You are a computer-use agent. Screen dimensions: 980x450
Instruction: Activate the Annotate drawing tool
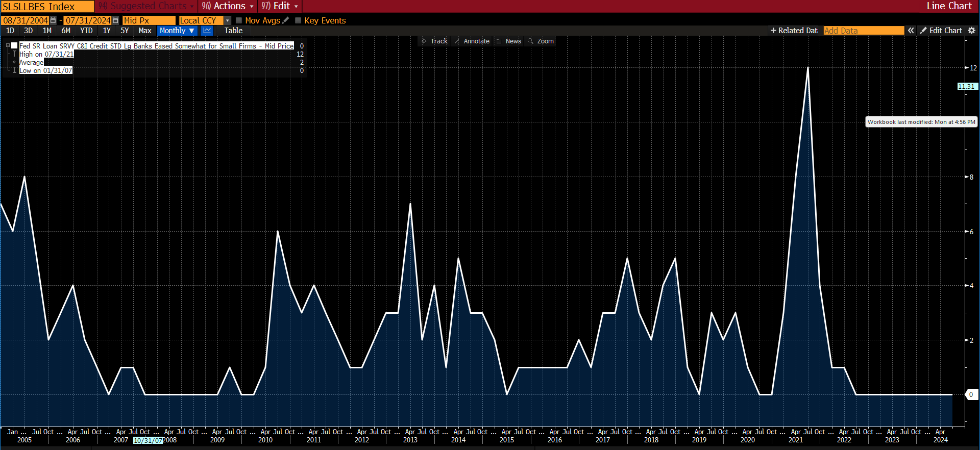click(472, 41)
